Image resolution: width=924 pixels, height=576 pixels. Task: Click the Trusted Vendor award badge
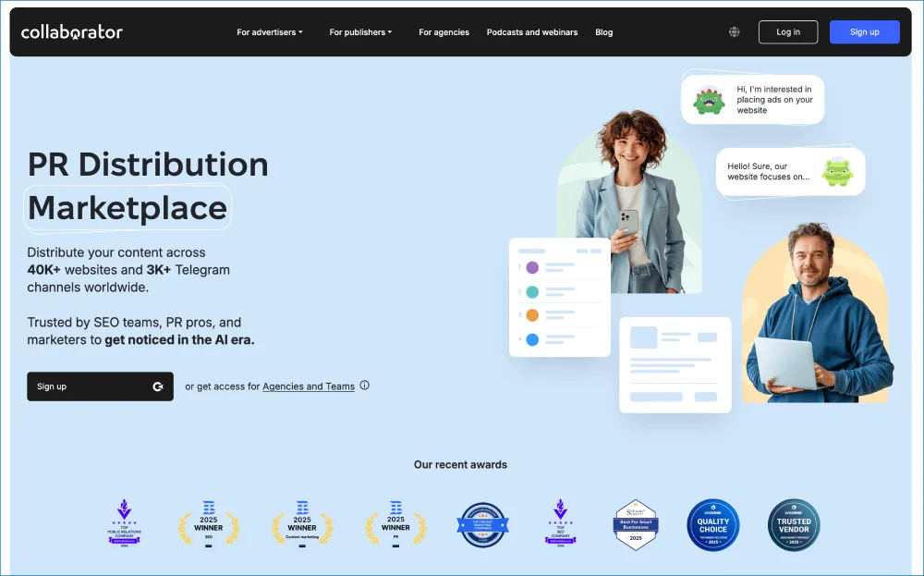pos(794,525)
